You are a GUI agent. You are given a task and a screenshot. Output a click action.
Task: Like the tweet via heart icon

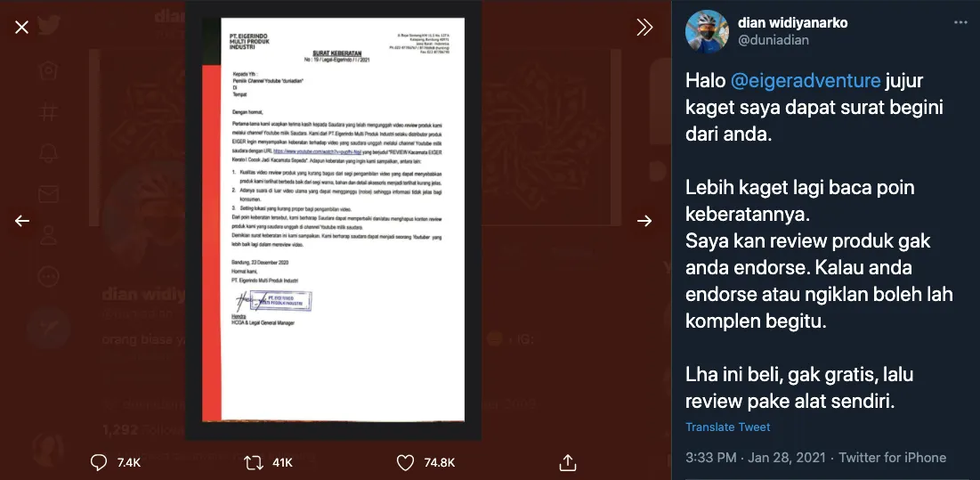click(x=406, y=462)
